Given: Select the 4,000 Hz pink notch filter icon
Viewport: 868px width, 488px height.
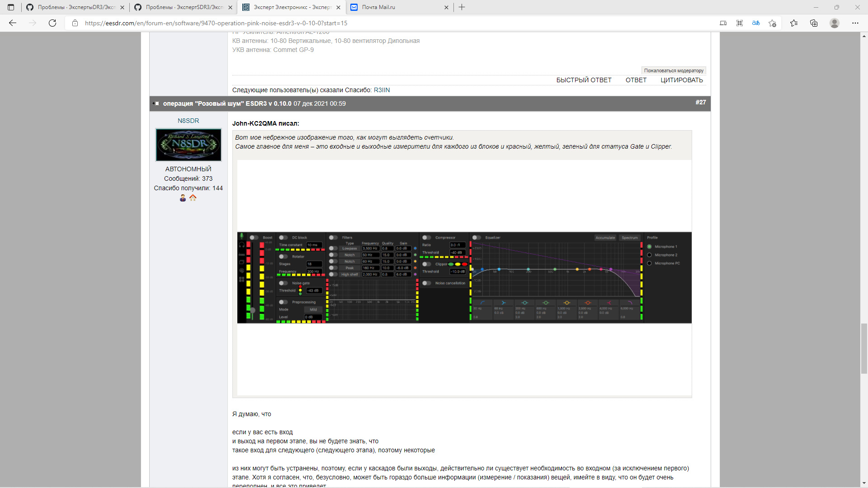Looking at the screenshot, I should [610, 302].
